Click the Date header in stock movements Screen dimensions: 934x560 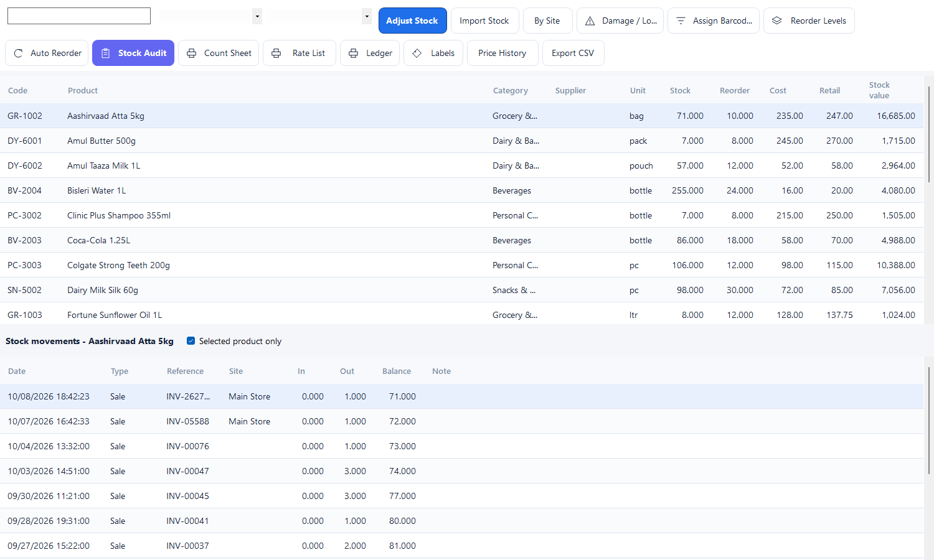(x=17, y=371)
